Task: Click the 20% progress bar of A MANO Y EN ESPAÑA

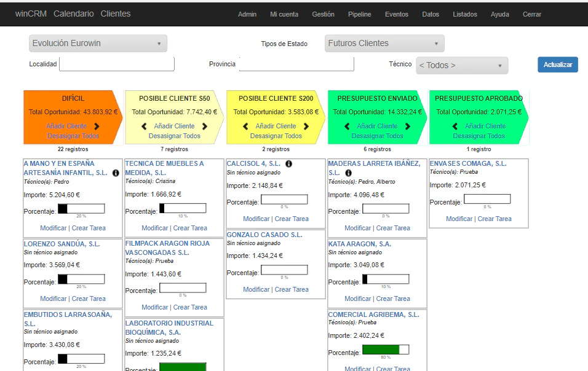Action: pyautogui.click(x=81, y=208)
